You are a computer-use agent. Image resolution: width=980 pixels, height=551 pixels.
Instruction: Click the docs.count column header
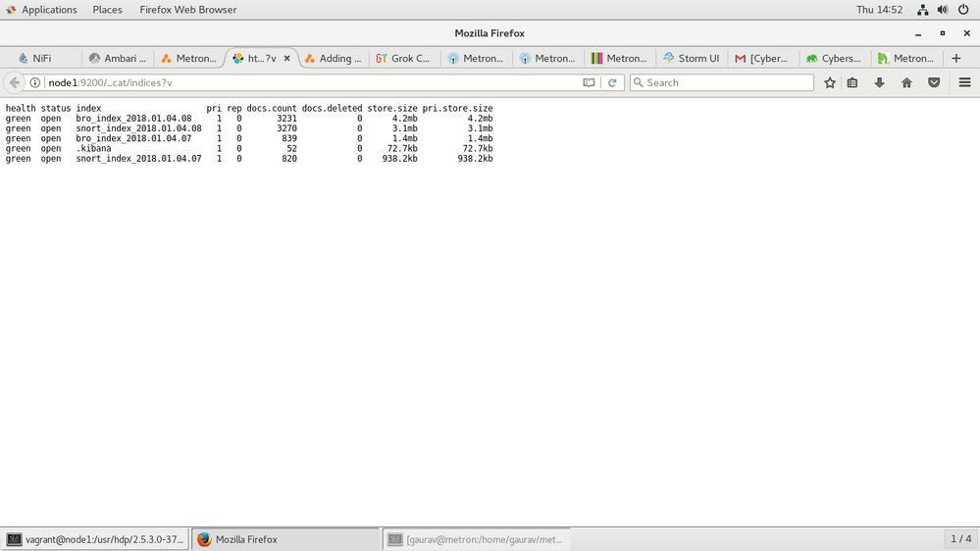(272, 108)
